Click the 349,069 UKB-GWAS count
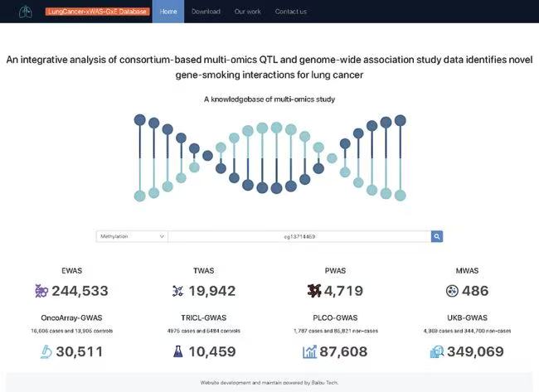This screenshot has height=392, width=539. (x=477, y=352)
